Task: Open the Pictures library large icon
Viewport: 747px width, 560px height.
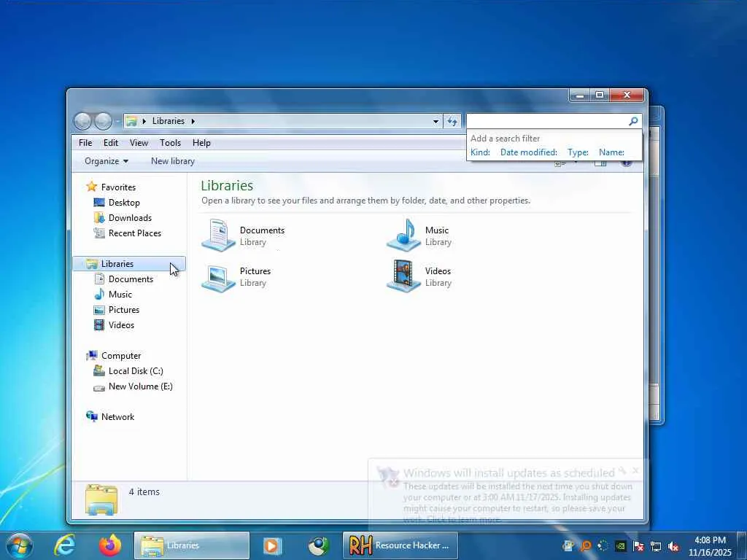Action: click(x=218, y=276)
